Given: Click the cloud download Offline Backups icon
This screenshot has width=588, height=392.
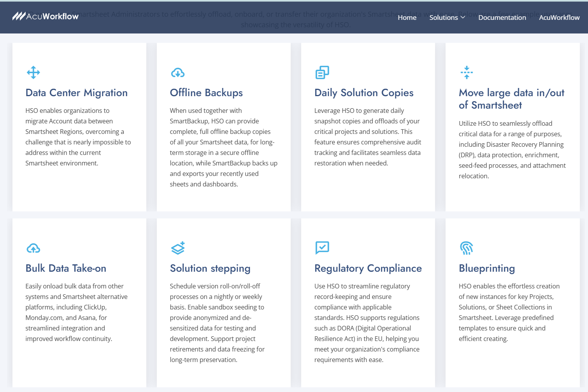Looking at the screenshot, I should point(178,73).
